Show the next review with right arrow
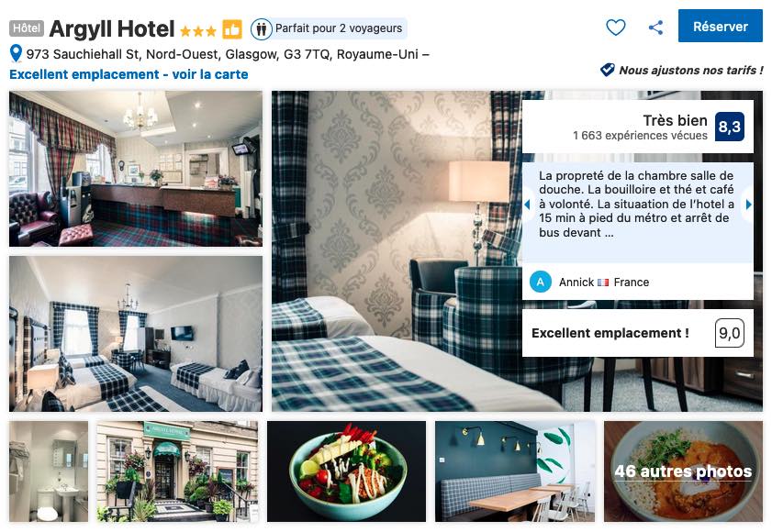The width and height of the screenshot is (772, 532). [x=748, y=205]
